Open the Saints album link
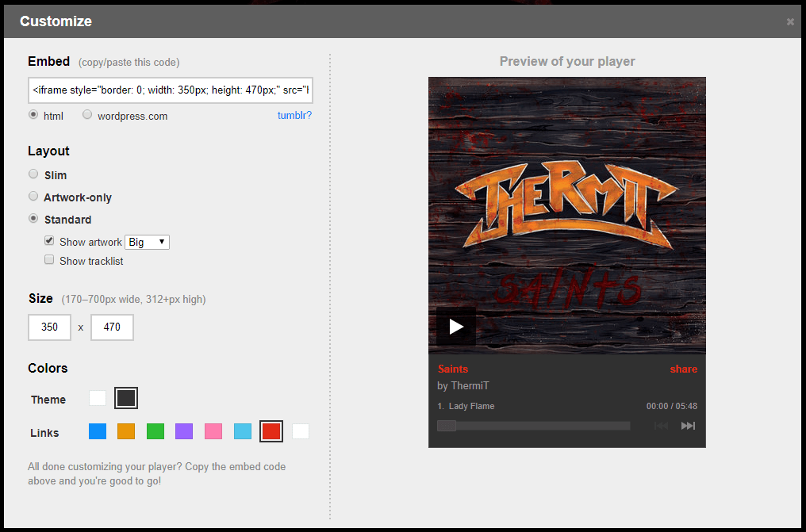The image size is (806, 532). point(453,369)
